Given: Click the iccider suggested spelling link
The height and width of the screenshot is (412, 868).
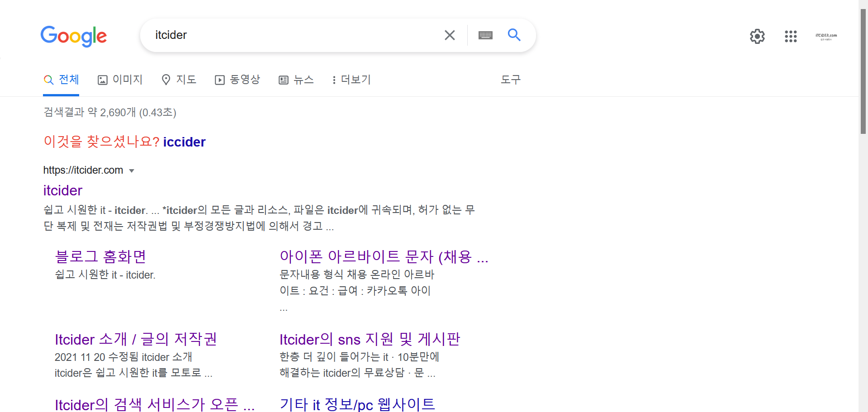Looking at the screenshot, I should 184,142.
